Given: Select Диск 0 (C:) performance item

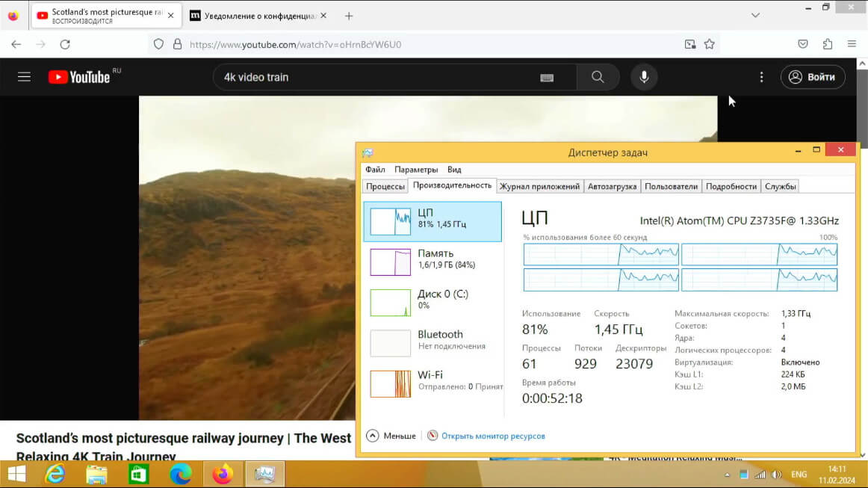Looking at the screenshot, I should pos(433,303).
